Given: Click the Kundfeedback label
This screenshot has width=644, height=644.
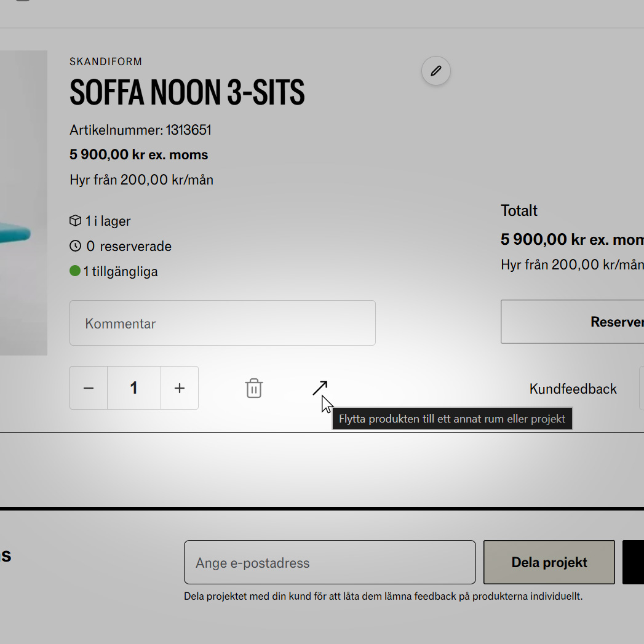Looking at the screenshot, I should coord(573,389).
